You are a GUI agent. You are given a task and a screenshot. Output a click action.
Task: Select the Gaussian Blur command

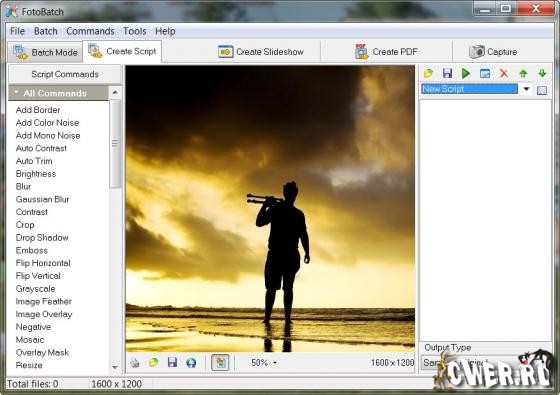pos(42,199)
